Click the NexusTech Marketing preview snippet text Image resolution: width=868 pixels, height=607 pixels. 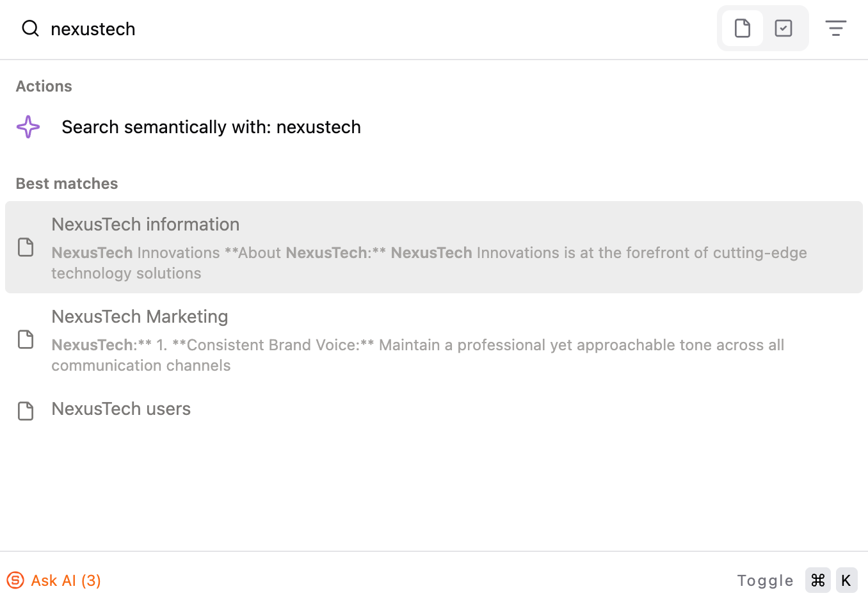coord(418,355)
